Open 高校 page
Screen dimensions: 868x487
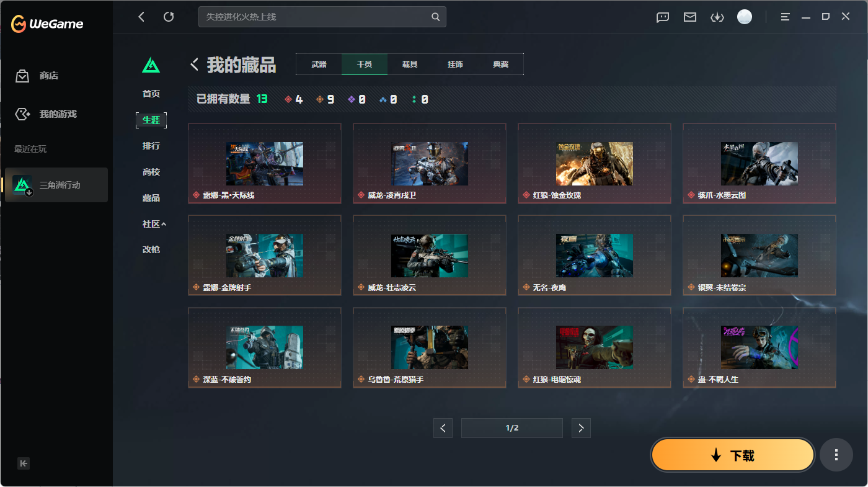click(x=151, y=172)
